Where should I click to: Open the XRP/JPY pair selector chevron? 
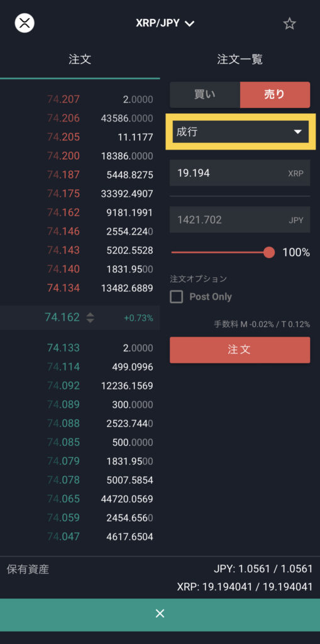pyautogui.click(x=189, y=24)
